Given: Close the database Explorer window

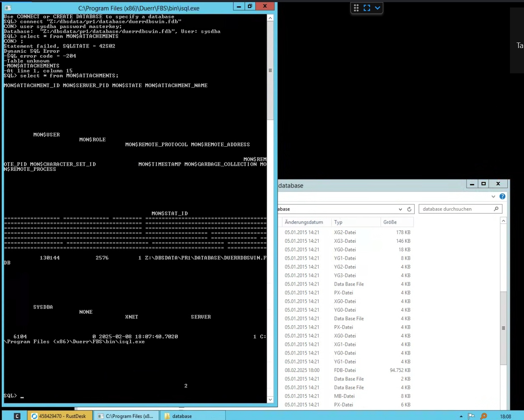Looking at the screenshot, I should coord(498,184).
